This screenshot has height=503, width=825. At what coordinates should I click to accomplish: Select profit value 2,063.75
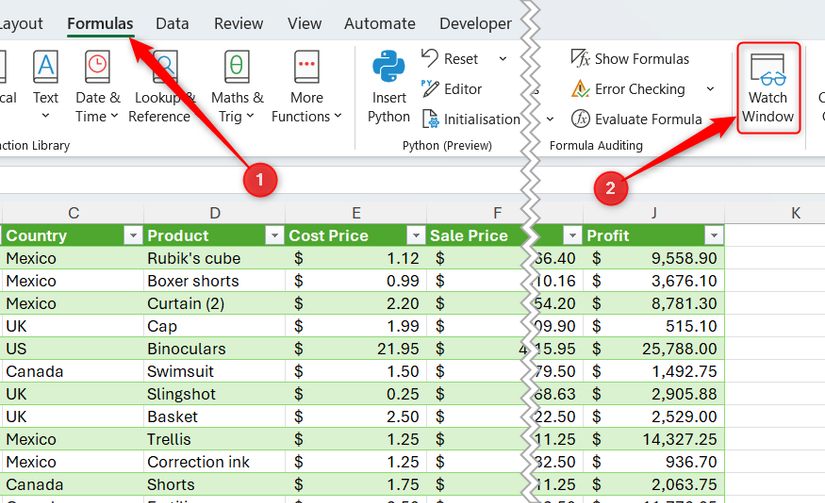654,485
